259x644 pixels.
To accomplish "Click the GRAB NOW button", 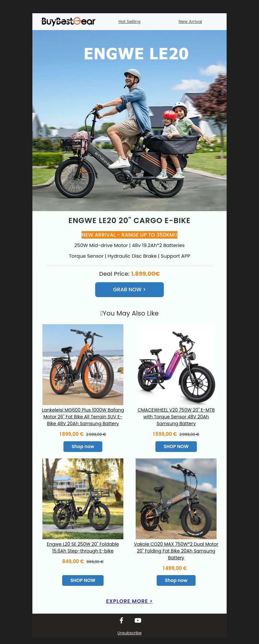I will [x=129, y=290].
